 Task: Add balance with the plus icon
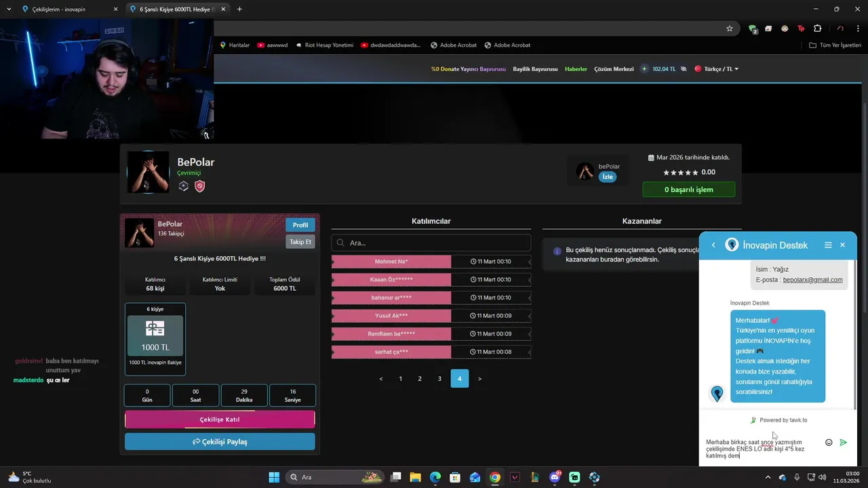point(644,69)
